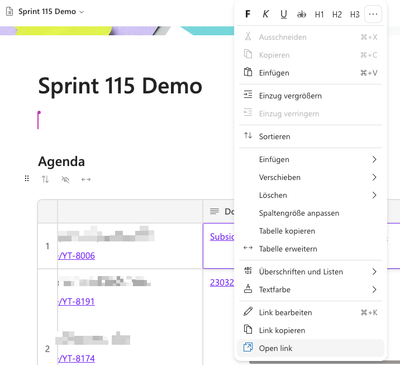
Task: Expand Löschen submenu arrow
Action: 374,195
